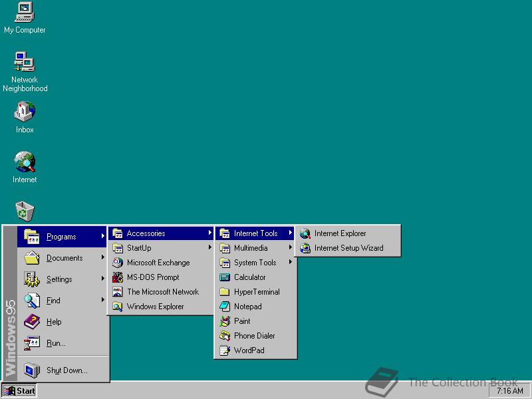Select the "Windows Explorer" label
Screen dimensions: 532x399
tap(156, 307)
